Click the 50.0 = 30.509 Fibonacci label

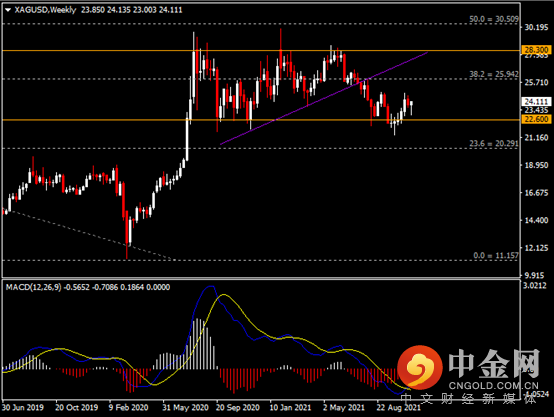click(494, 19)
